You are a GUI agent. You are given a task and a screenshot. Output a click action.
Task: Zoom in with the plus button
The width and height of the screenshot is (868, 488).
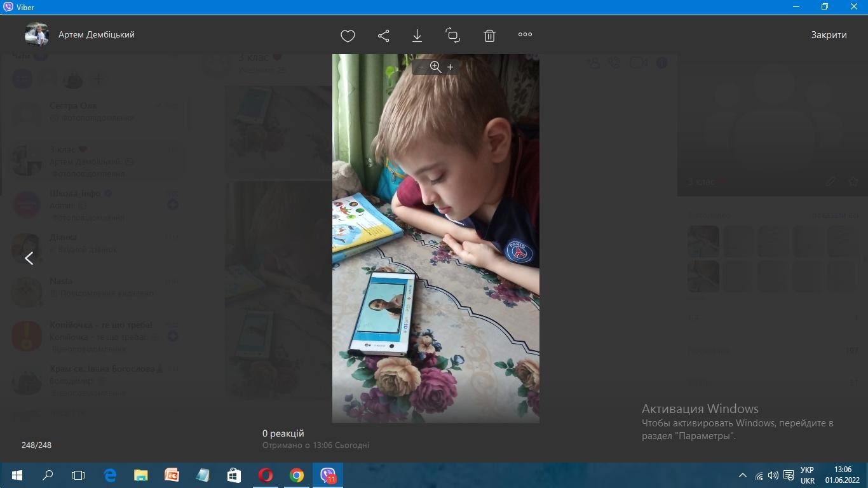pyautogui.click(x=450, y=67)
